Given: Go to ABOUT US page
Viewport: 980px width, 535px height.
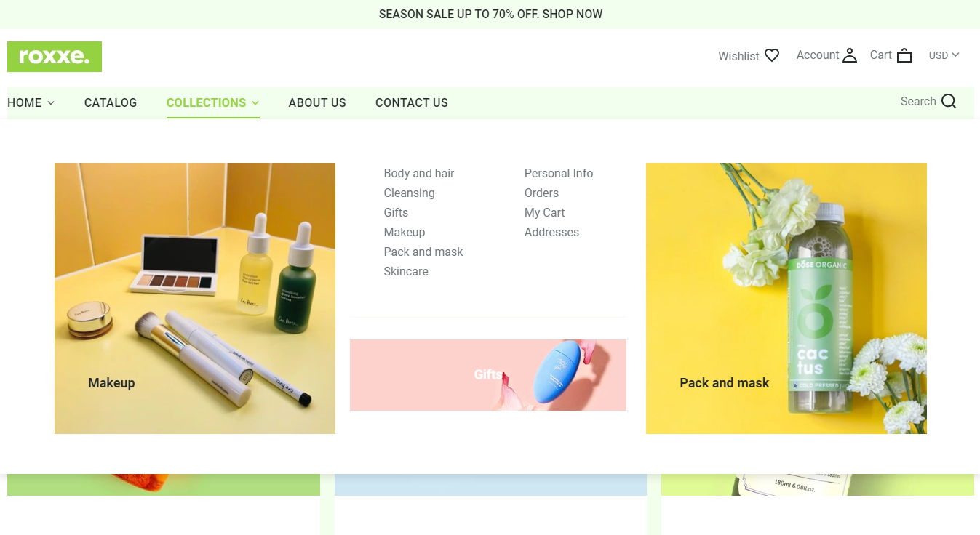Looking at the screenshot, I should tap(317, 102).
